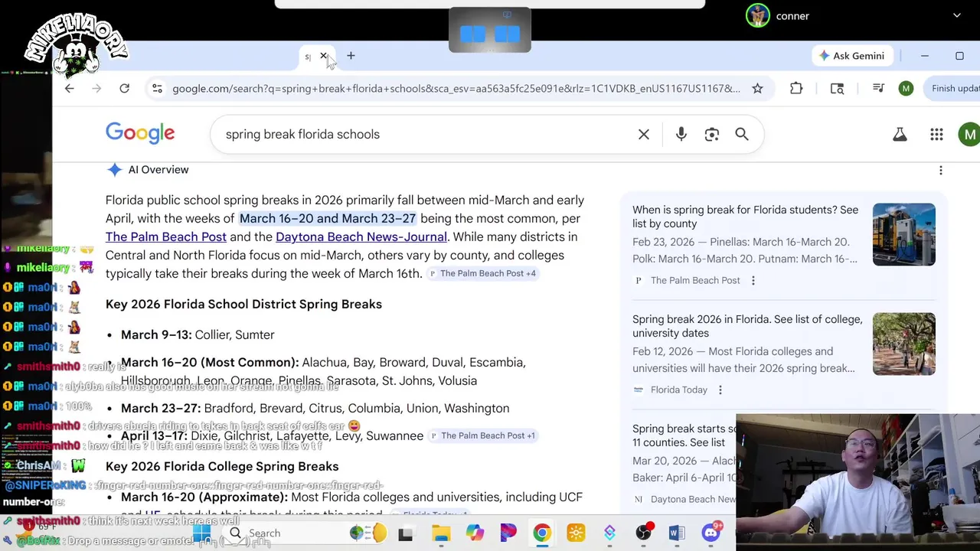Expand The Palm Beach Post +4 sources chip

482,273
